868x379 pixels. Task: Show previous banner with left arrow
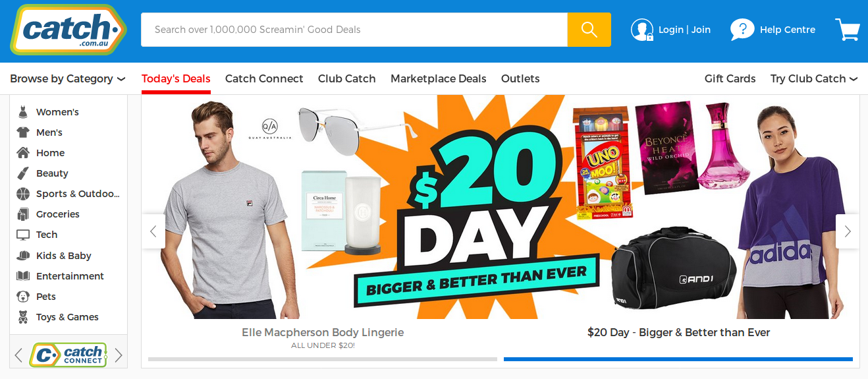point(153,231)
